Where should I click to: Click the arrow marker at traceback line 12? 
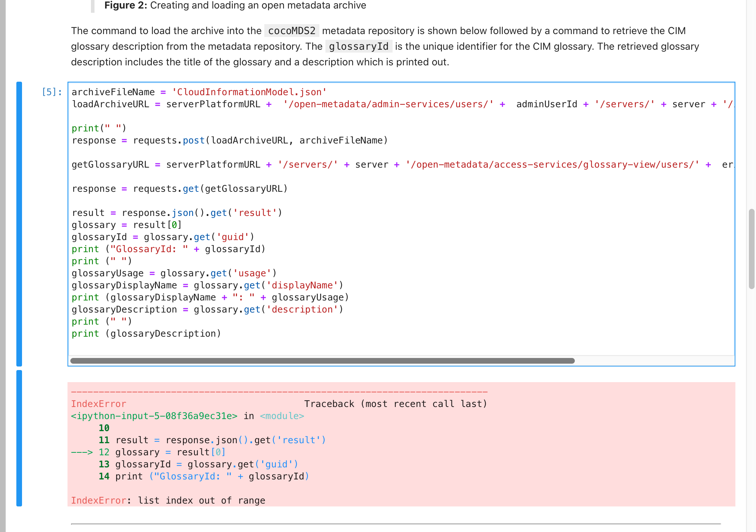82,452
